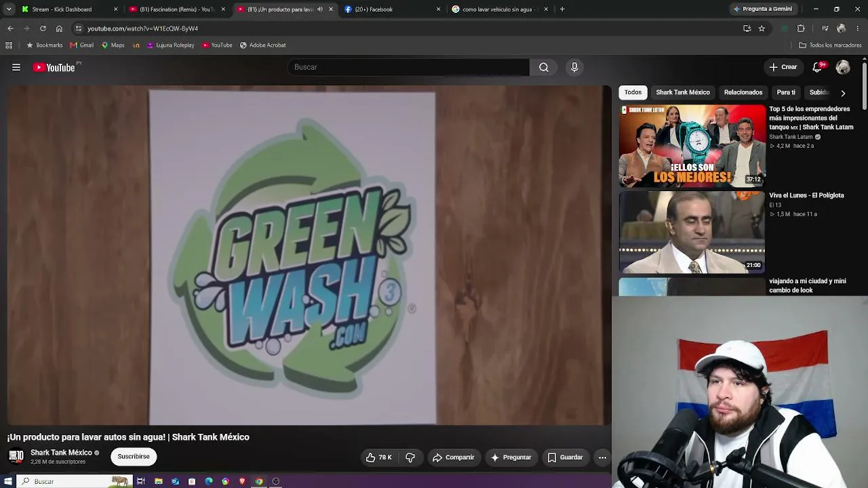Image resolution: width=868 pixels, height=488 pixels.
Task: View site information icon in address bar
Action: pyautogui.click(x=78, y=28)
